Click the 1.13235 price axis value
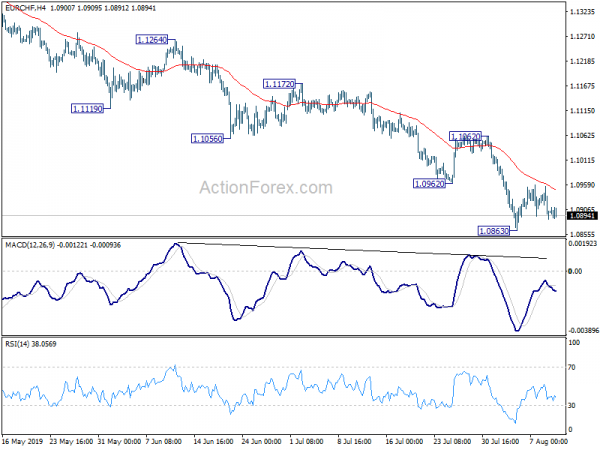600x450 pixels. pos(582,12)
